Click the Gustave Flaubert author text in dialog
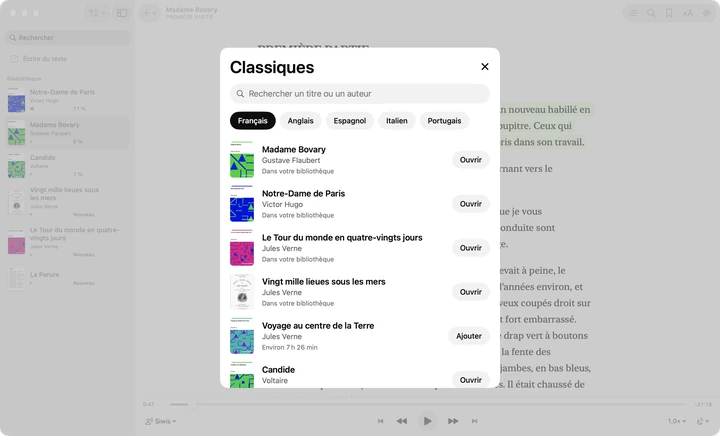Viewport: 720px width, 436px height. pos(291,160)
